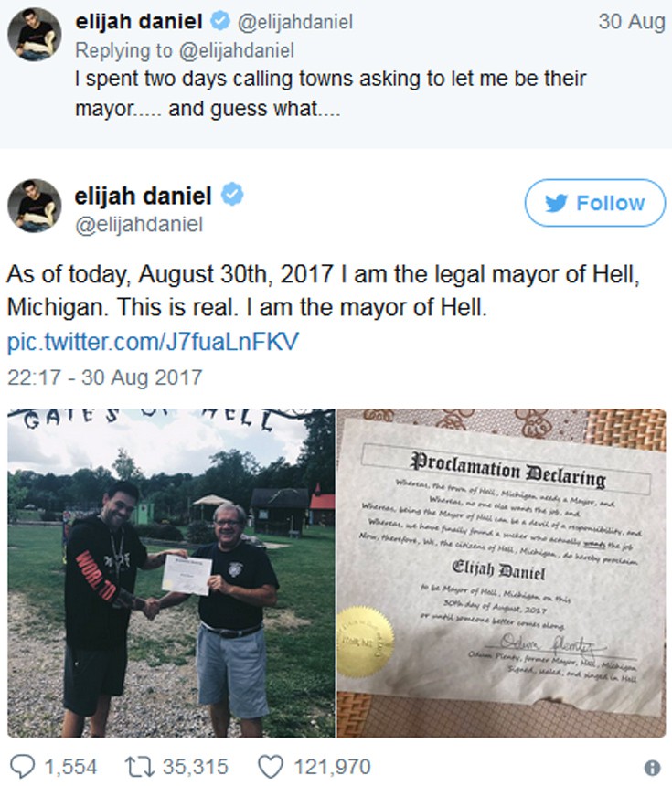Open elijah daniel's avatar in main tweet
This screenshot has height=786, width=672.
[x=35, y=206]
